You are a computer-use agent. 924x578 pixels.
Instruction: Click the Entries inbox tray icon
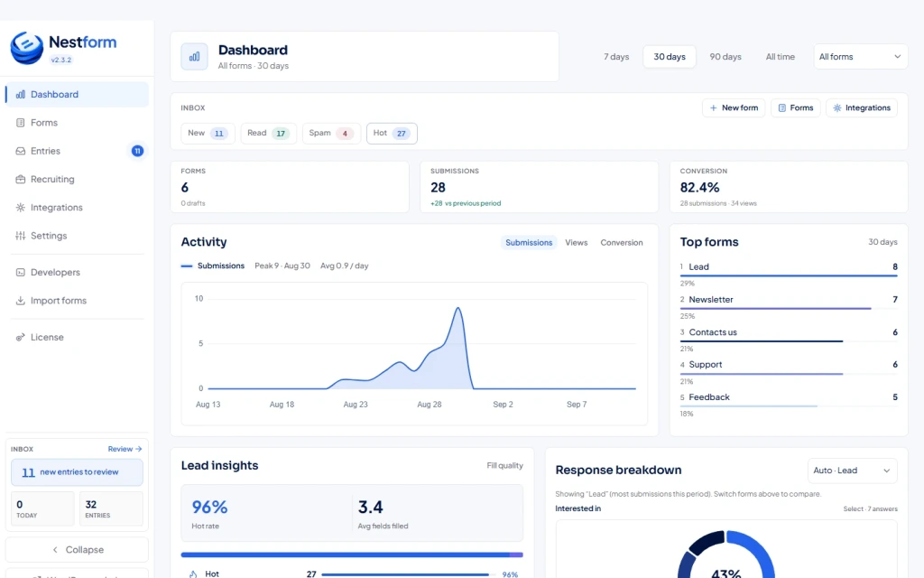click(x=21, y=151)
